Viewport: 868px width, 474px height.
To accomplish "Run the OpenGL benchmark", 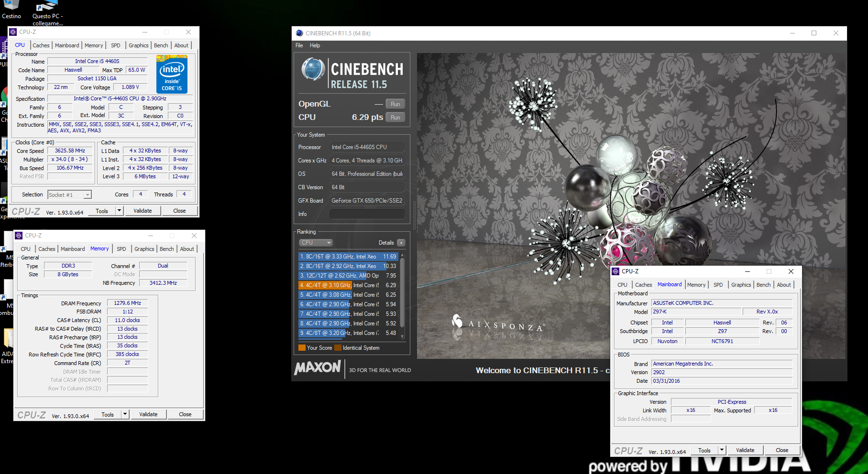I will (x=396, y=104).
